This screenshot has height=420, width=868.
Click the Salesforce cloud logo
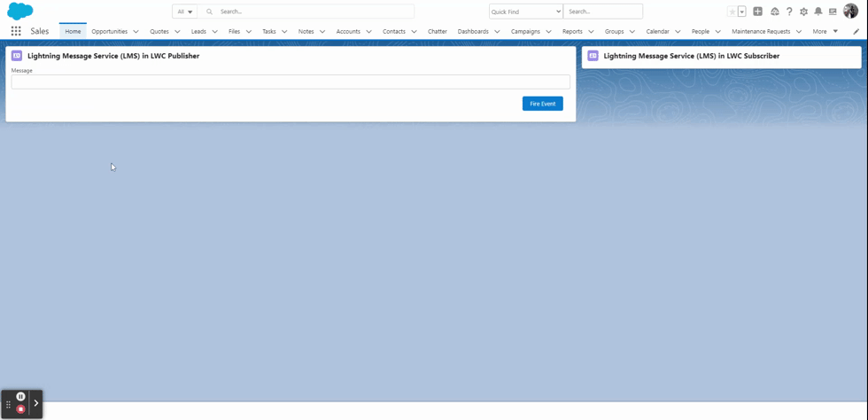click(x=19, y=12)
